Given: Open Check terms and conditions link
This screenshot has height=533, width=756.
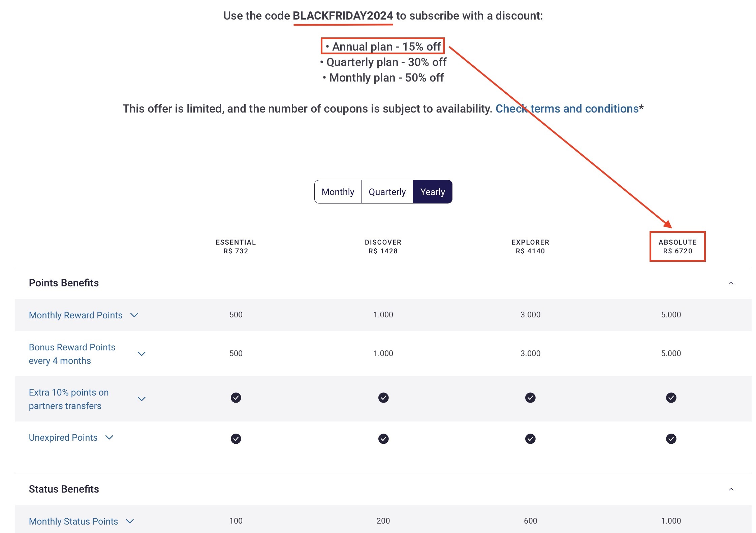Looking at the screenshot, I should [x=567, y=108].
